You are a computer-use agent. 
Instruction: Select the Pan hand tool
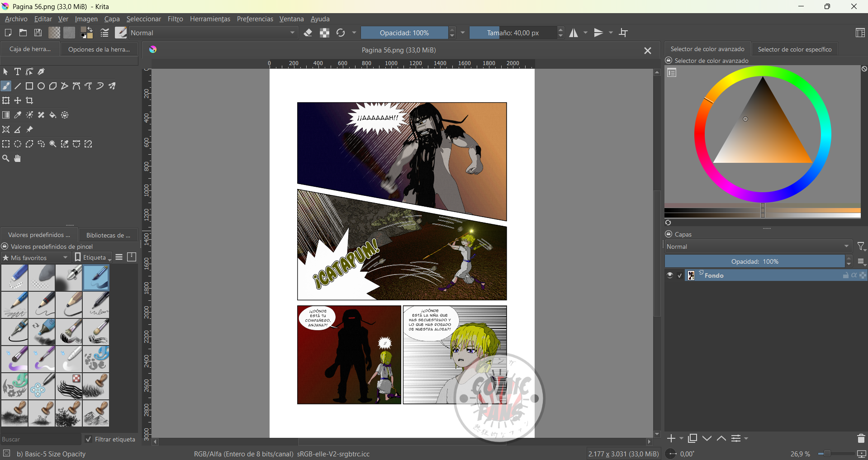coord(18,159)
